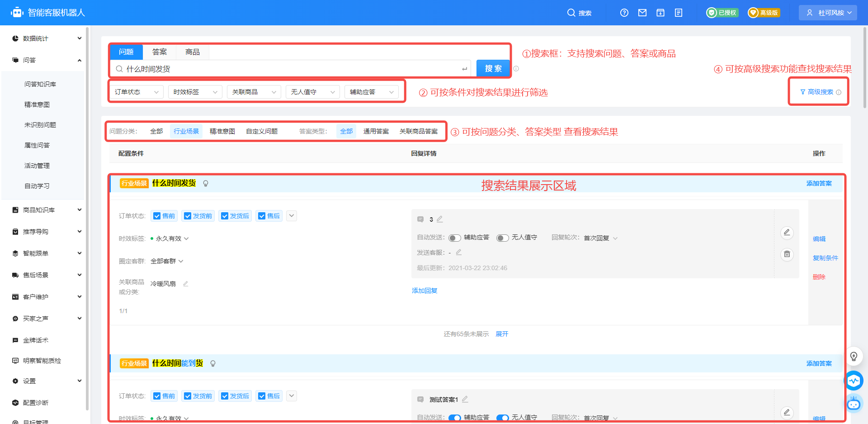Open the floating activity monitor button

coord(854,381)
